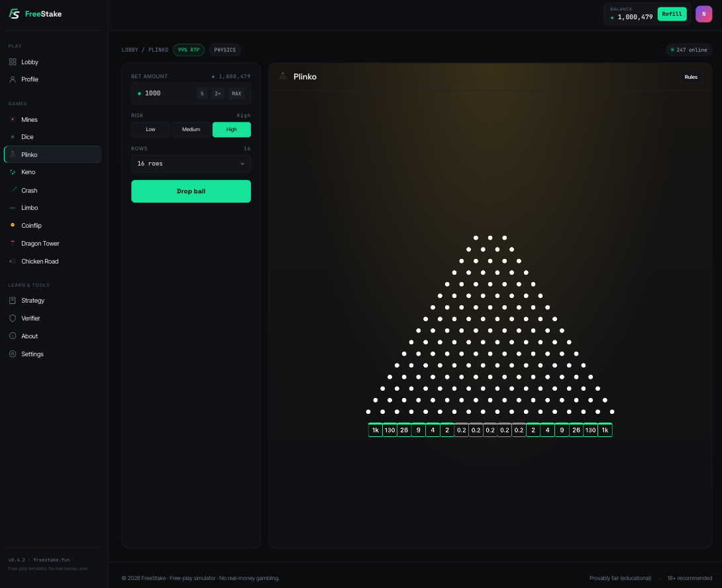
Task: Expand rows selector chevron arrow
Action: click(242, 164)
